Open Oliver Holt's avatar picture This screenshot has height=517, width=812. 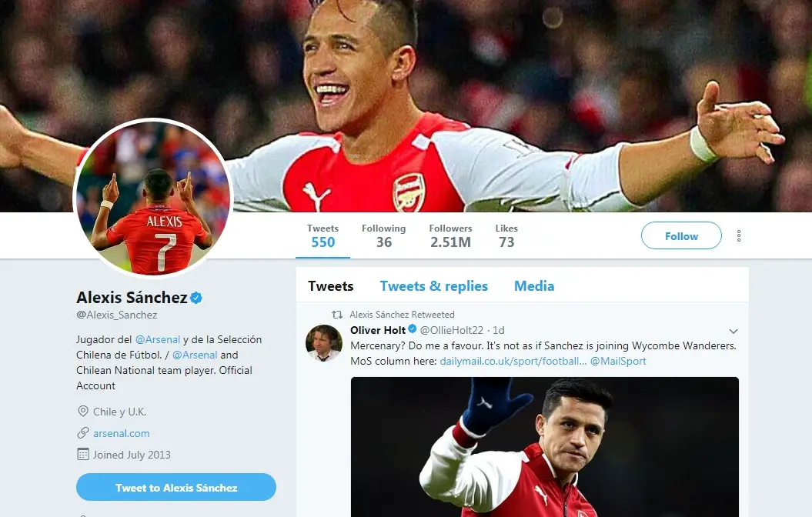tap(324, 343)
